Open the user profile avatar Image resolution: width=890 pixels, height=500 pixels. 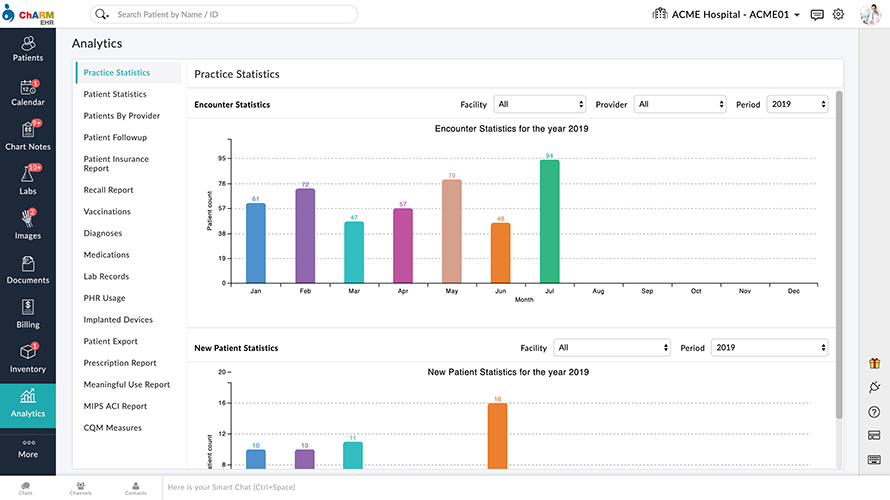click(870, 14)
